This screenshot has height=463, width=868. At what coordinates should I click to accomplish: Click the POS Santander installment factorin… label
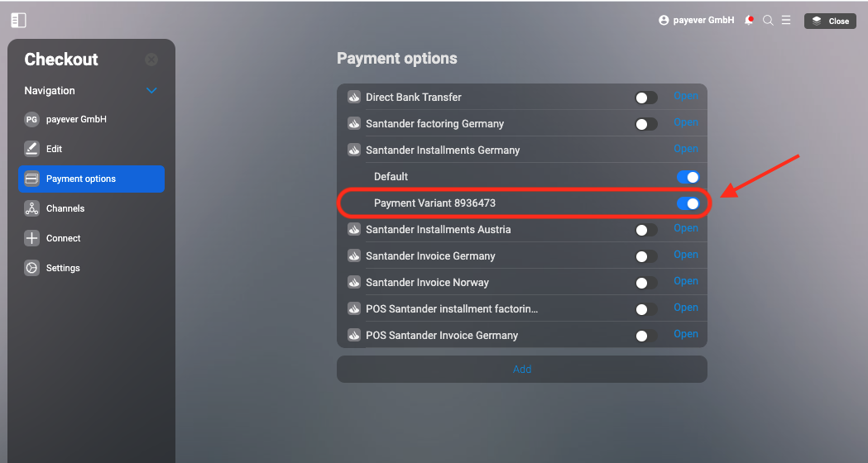pos(452,308)
